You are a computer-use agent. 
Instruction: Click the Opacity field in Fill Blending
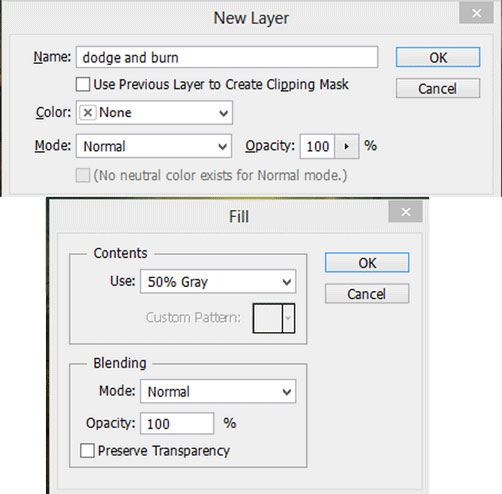pos(177,424)
